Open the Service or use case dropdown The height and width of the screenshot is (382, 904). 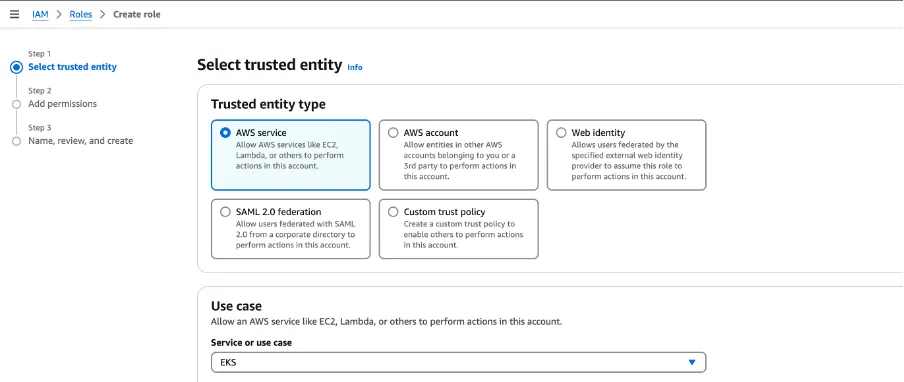coord(458,362)
